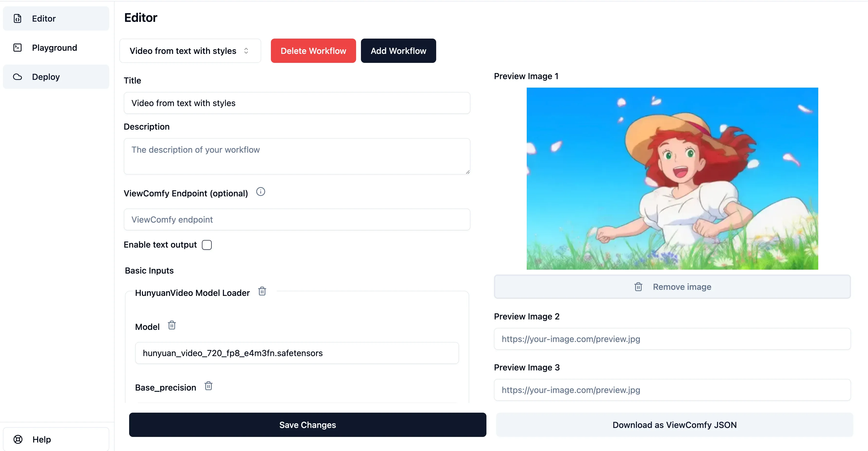
Task: Click trash icon beside Model field
Action: point(172,325)
